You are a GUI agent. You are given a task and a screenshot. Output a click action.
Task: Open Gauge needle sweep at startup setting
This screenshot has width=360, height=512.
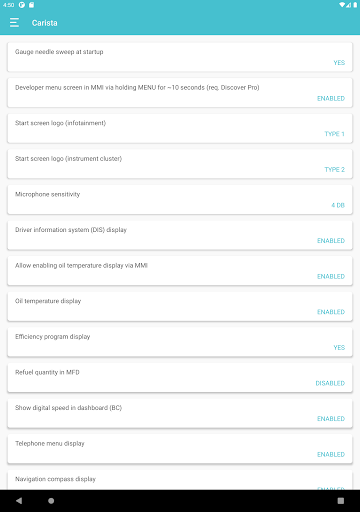click(x=180, y=57)
